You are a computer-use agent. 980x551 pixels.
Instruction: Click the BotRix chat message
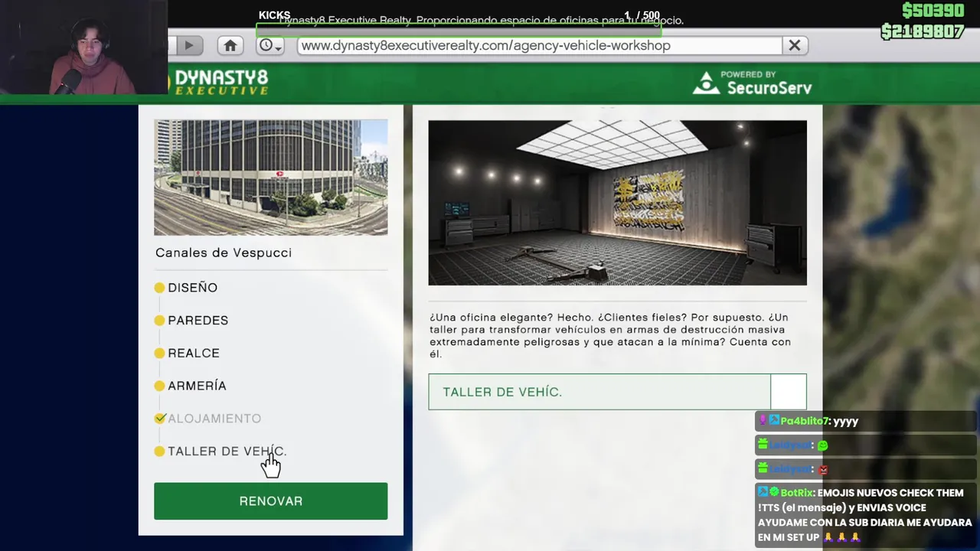(865, 515)
